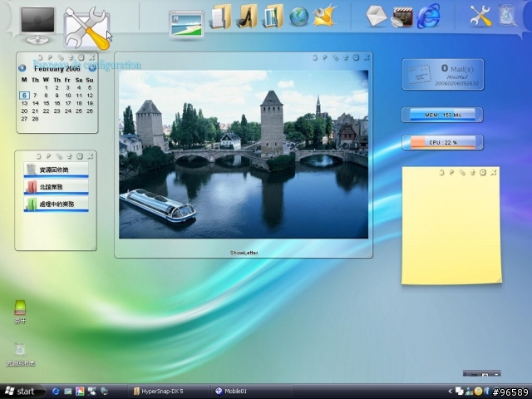This screenshot has width=532, height=399.
Task: Open the green folder row in folder widget
Action: coord(57,204)
